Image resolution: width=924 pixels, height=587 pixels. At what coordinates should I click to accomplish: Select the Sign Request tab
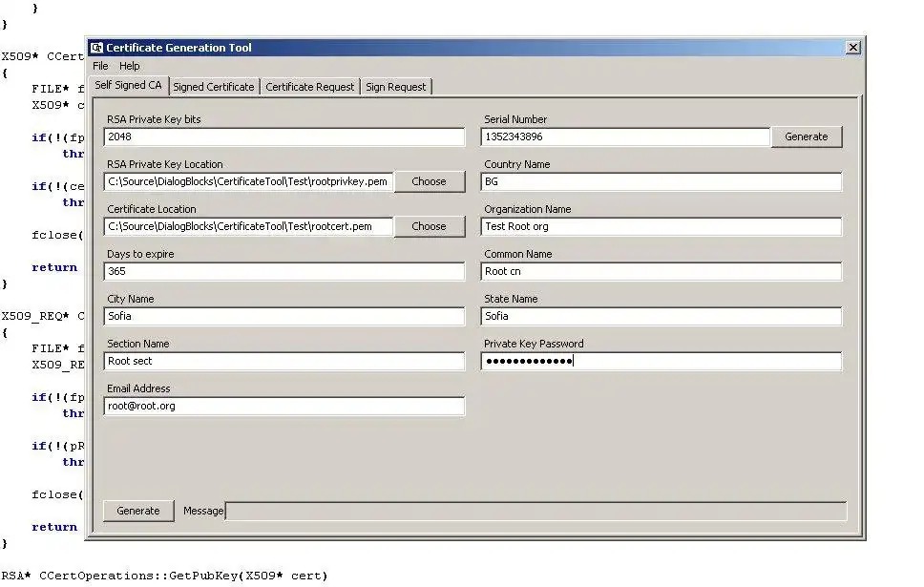point(395,87)
